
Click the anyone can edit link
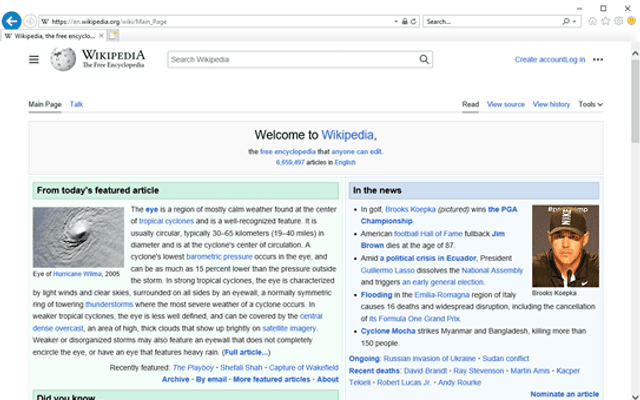point(356,152)
